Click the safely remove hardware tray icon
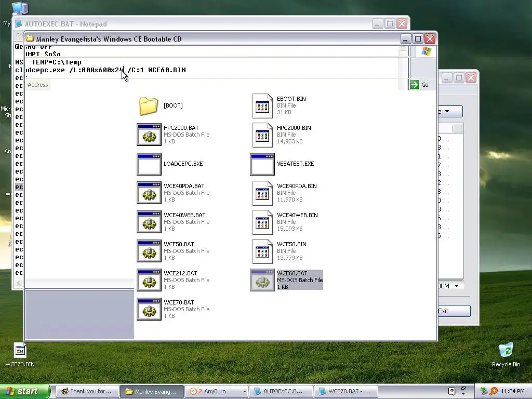Image resolution: width=532 pixels, height=399 pixels. click(x=484, y=391)
